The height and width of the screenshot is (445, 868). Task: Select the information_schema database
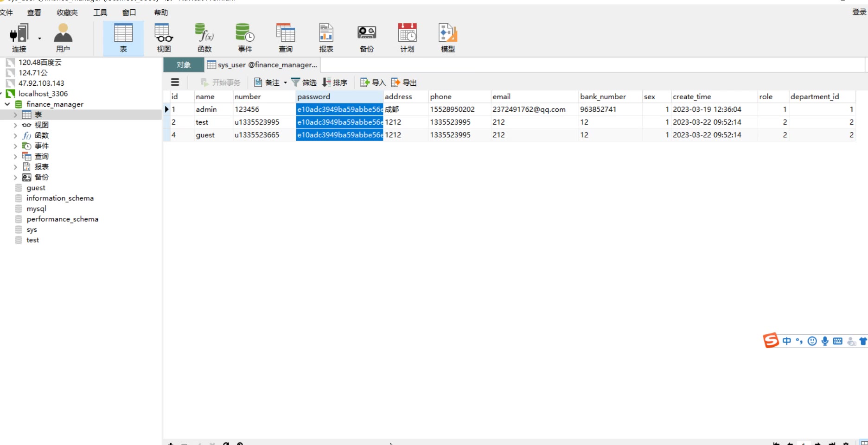(x=60, y=198)
